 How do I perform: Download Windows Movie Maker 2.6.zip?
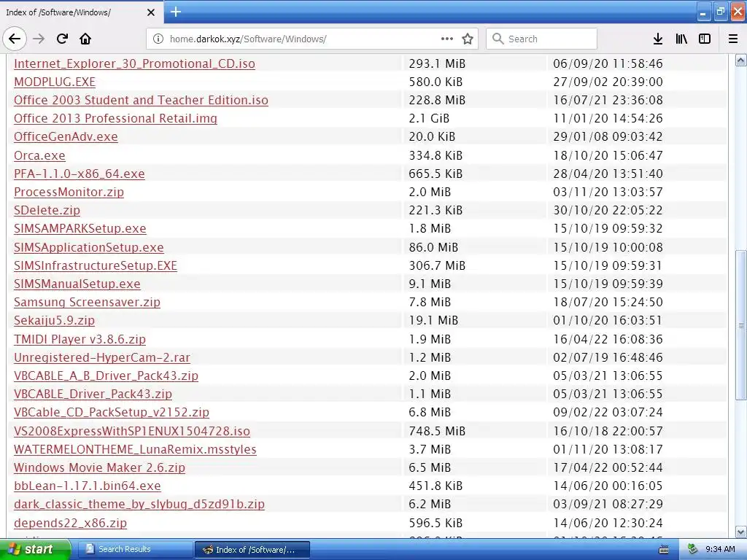point(99,467)
